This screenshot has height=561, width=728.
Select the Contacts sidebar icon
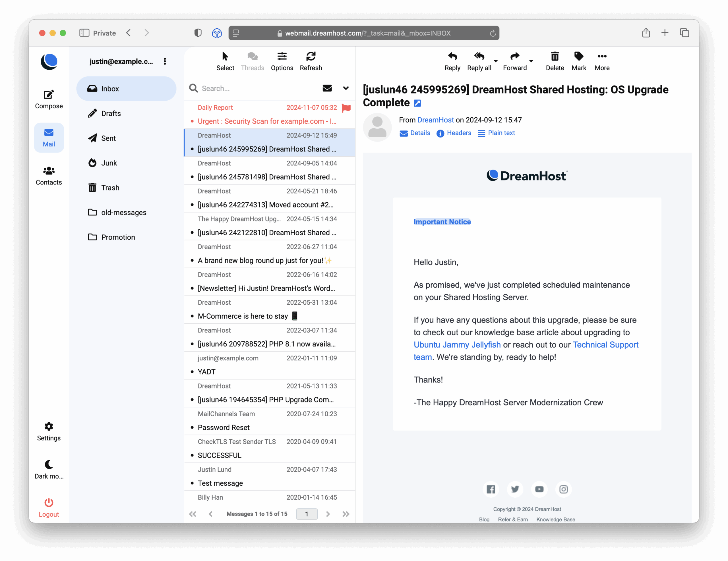pos(49,176)
